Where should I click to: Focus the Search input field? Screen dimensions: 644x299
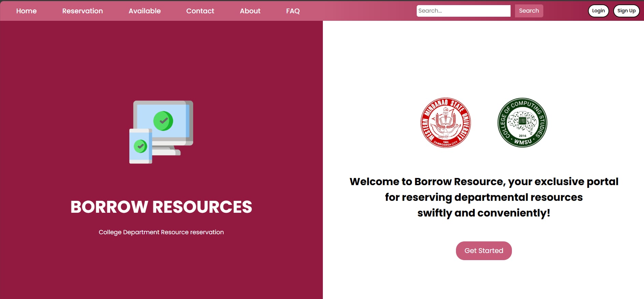pyautogui.click(x=463, y=11)
